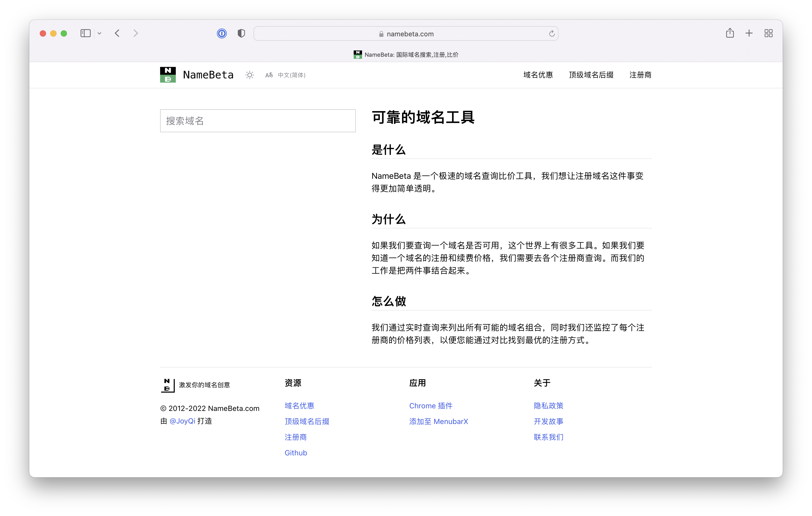This screenshot has height=516, width=812.
Task: Open the privacy shield icon
Action: click(241, 33)
